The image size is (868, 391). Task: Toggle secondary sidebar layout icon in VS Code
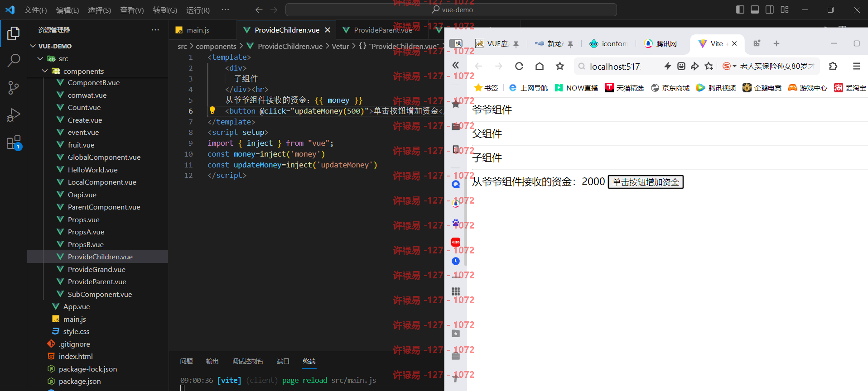point(770,10)
